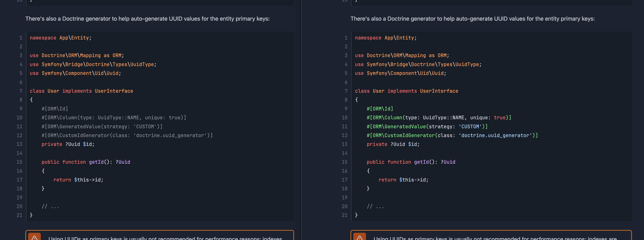Click 'CUSTOM' strategy string in right code

(470, 127)
